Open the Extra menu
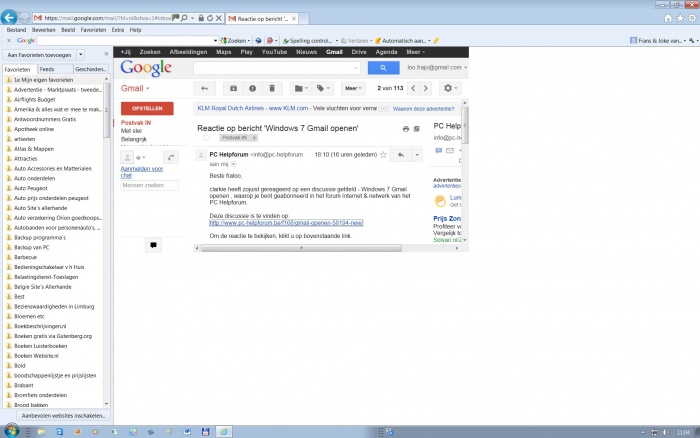Image resolution: width=700 pixels, height=438 pixels. tap(118, 30)
